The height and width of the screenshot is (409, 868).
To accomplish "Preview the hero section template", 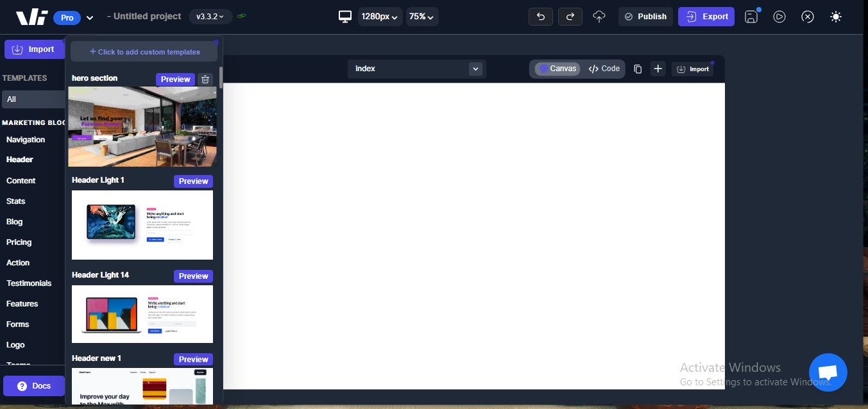I will (175, 79).
